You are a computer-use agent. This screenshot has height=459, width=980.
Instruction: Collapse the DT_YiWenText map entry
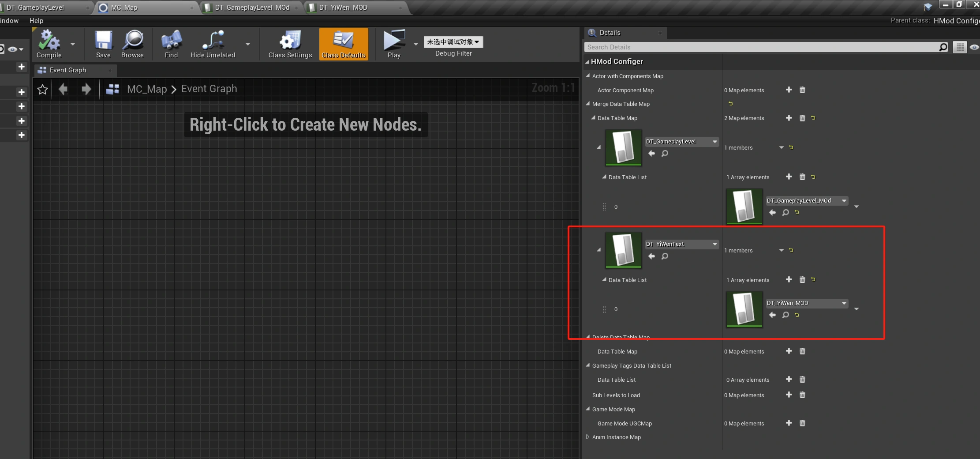(x=599, y=250)
